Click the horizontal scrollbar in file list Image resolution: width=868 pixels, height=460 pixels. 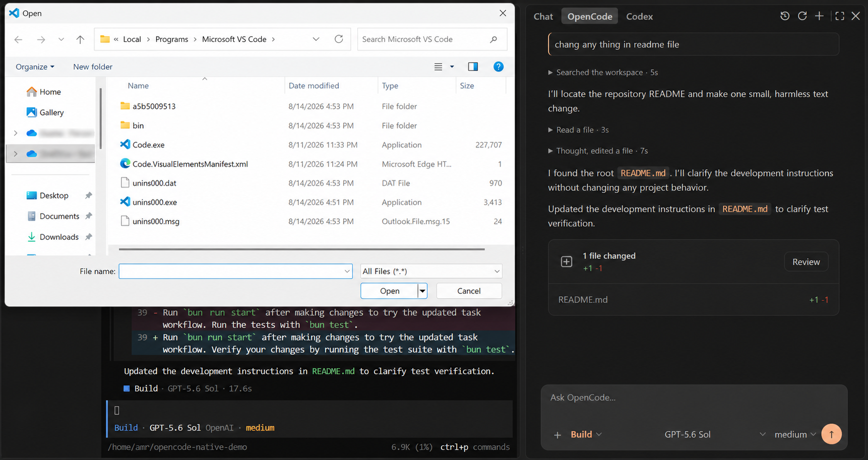pos(301,249)
